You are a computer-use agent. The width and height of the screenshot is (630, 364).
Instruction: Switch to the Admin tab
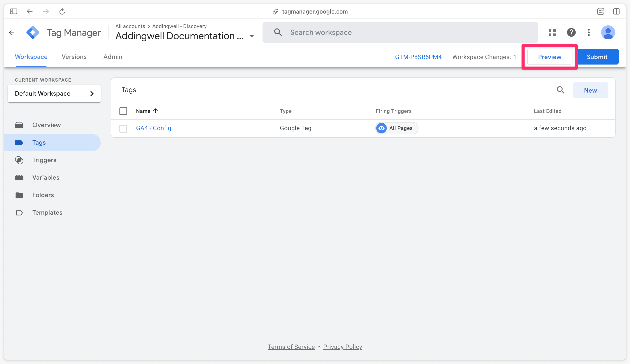coord(113,57)
